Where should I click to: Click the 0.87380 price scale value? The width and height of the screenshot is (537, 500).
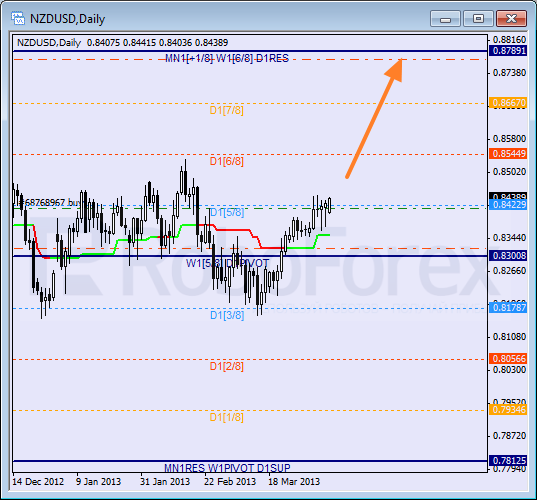click(x=509, y=73)
